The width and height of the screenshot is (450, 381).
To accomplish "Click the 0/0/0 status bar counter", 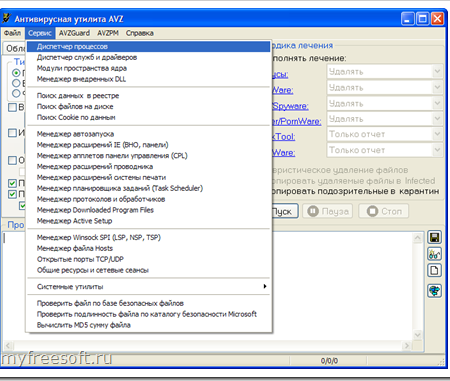I will pyautogui.click(x=329, y=361).
